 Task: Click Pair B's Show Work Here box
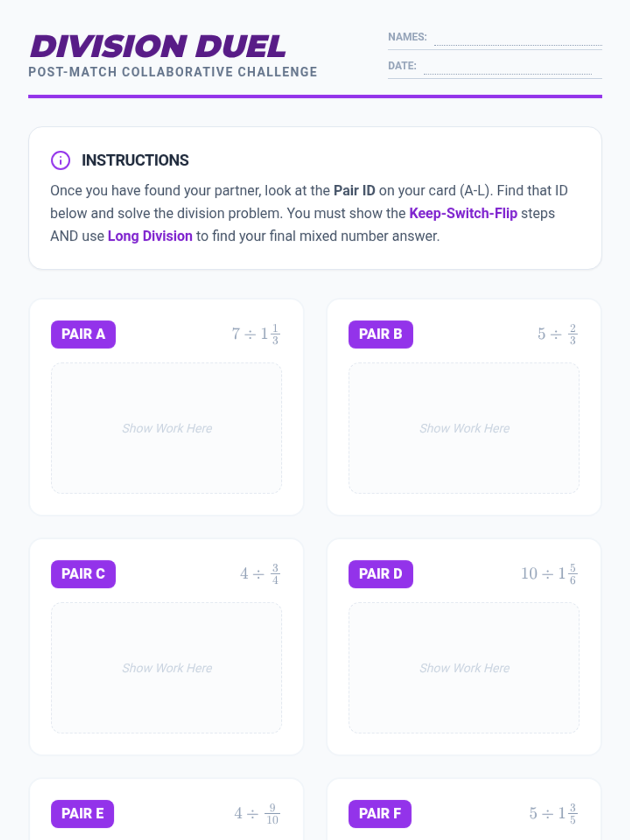tap(464, 428)
